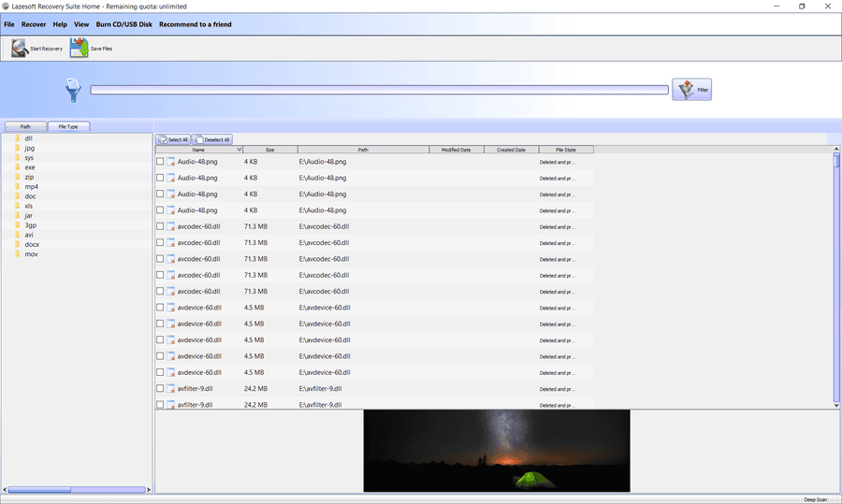Image resolution: width=842 pixels, height=504 pixels.
Task: Click the Created Date column header
Action: pyautogui.click(x=511, y=150)
